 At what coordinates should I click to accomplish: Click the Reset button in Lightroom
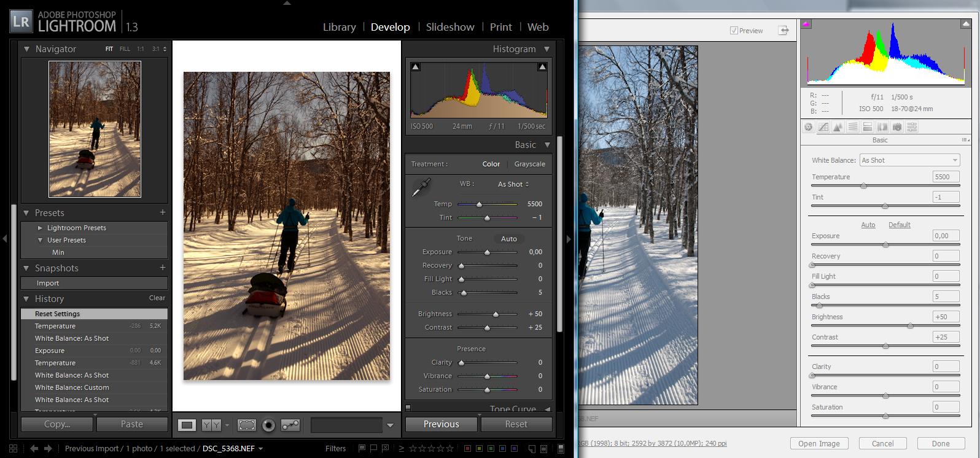coord(516,424)
